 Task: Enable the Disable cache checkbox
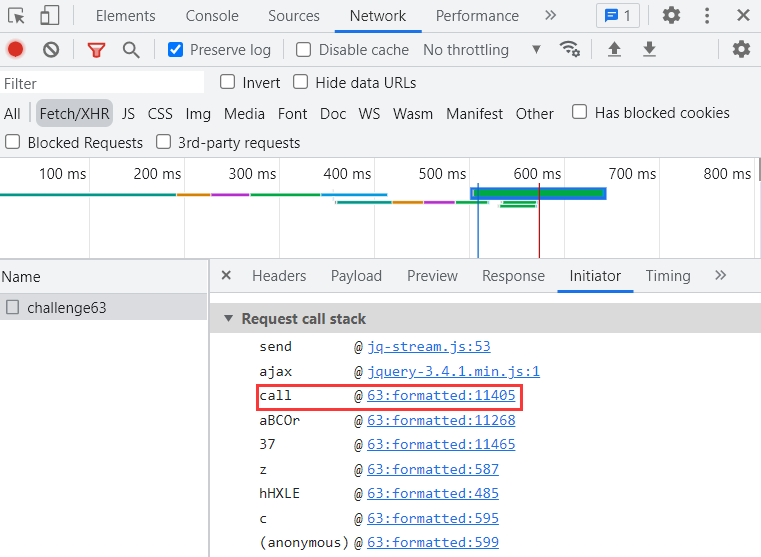pos(304,50)
